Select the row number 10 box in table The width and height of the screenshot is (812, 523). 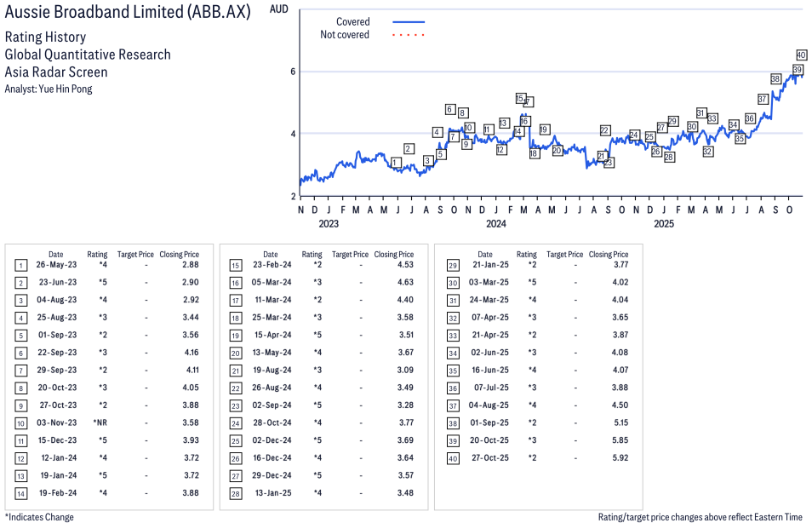click(x=21, y=422)
